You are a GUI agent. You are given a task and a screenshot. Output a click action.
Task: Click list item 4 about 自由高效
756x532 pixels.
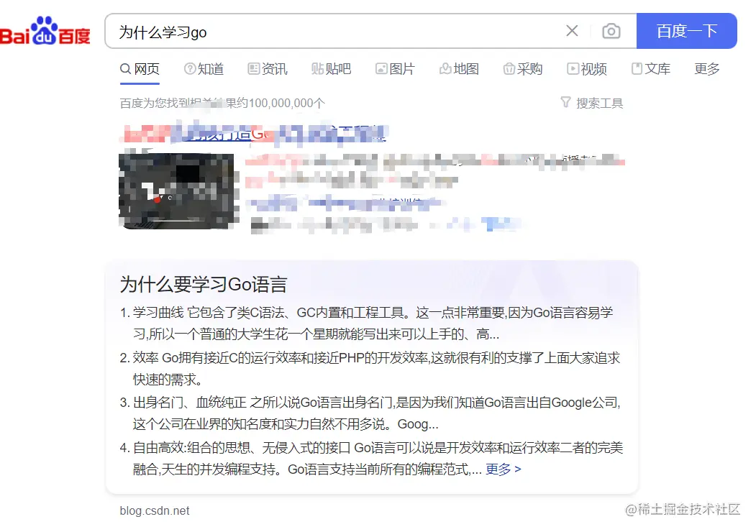point(371,458)
